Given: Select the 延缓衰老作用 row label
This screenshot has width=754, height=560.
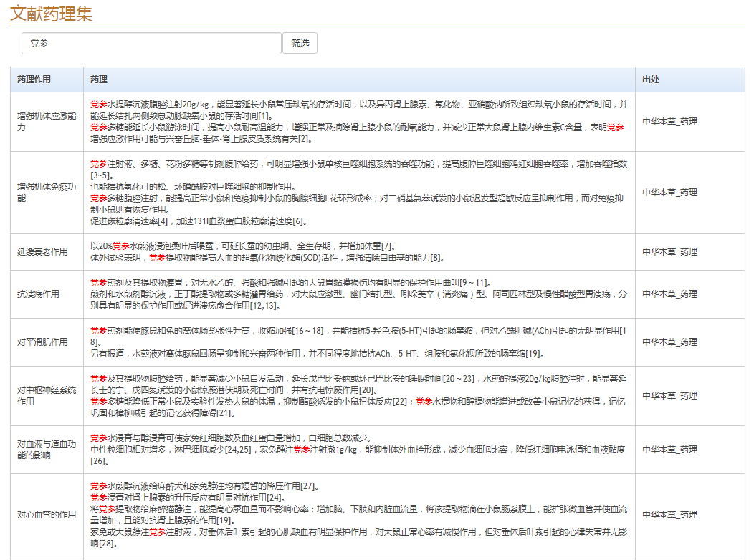Looking at the screenshot, I should click(x=42, y=251).
